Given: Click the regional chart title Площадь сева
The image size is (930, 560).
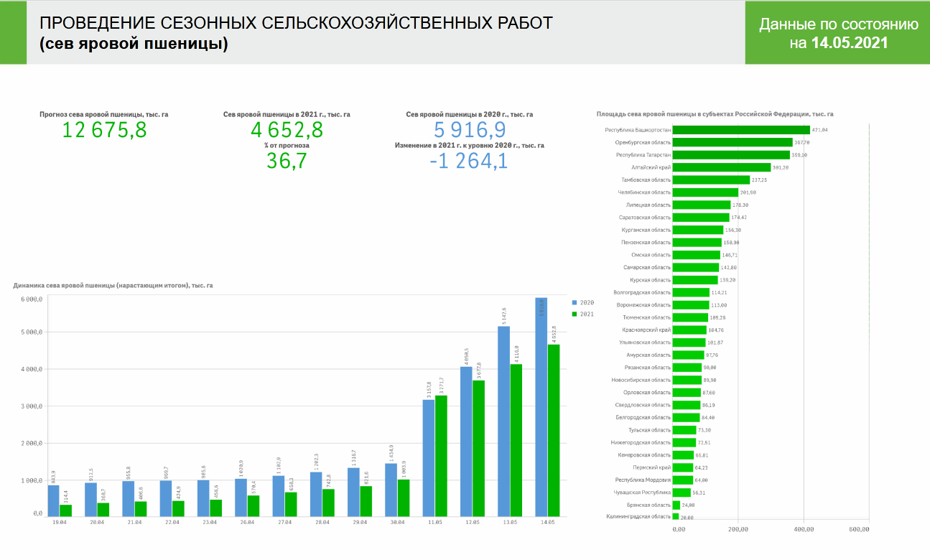Looking at the screenshot, I should pyautogui.click(x=715, y=113).
